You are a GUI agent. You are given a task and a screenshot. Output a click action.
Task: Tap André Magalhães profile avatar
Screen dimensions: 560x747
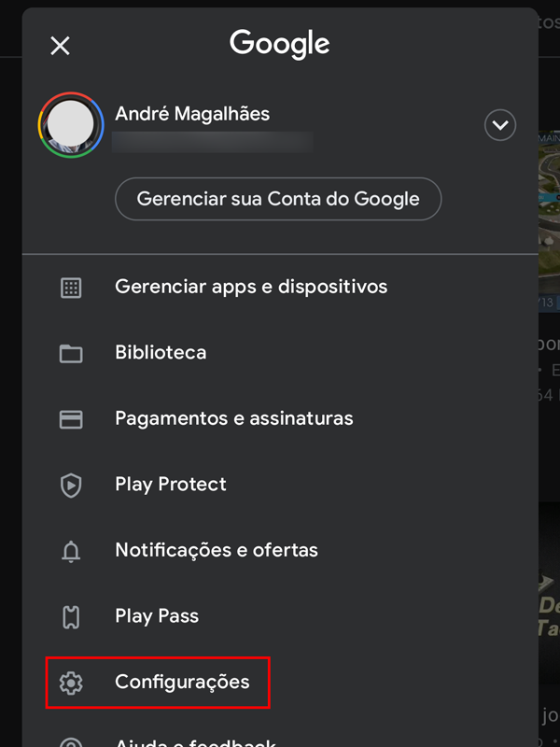pyautogui.click(x=71, y=125)
